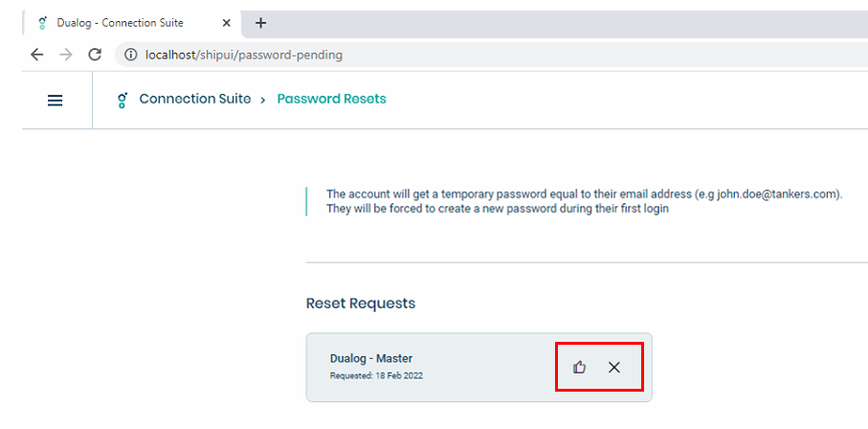Click the Dualog favicon on the tab
This screenshot has width=868, height=429.
[x=43, y=23]
